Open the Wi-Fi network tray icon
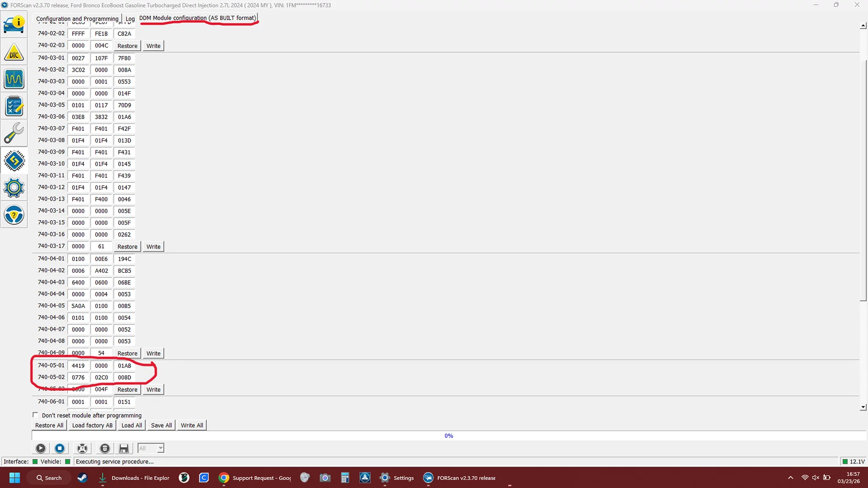This screenshot has height=488, width=868. pyautogui.click(x=804, y=478)
